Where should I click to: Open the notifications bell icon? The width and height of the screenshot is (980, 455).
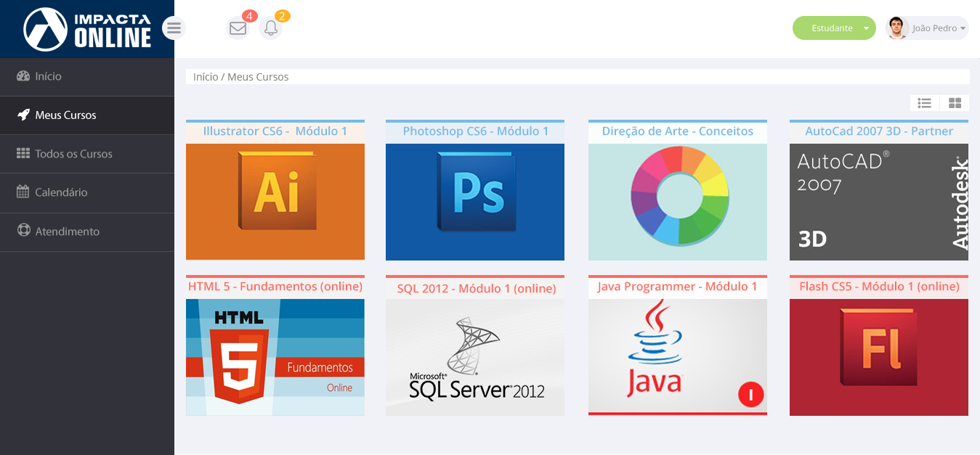pos(270,28)
